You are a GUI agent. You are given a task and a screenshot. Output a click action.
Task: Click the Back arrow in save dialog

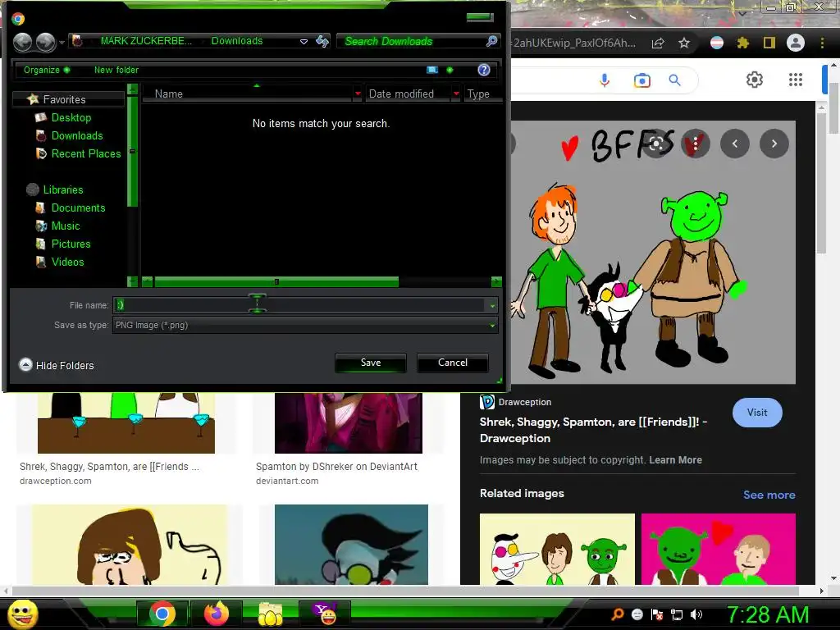point(22,43)
